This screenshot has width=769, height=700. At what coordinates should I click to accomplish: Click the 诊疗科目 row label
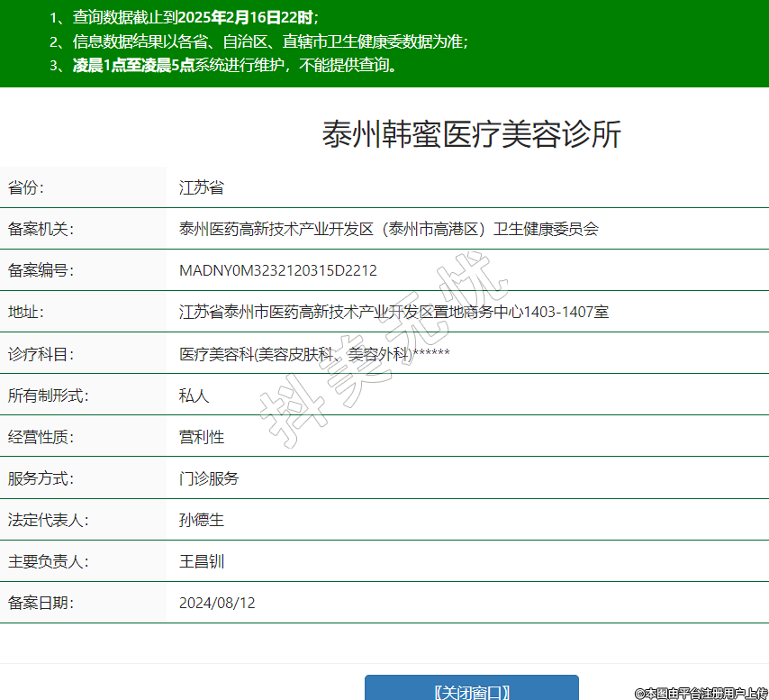coord(41,354)
